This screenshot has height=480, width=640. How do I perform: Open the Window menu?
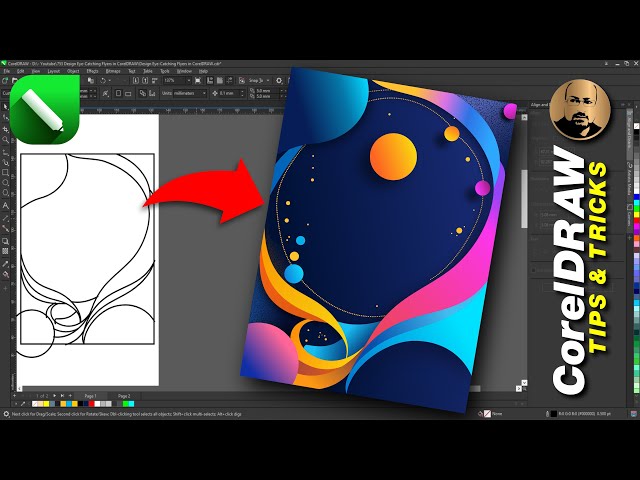184,71
